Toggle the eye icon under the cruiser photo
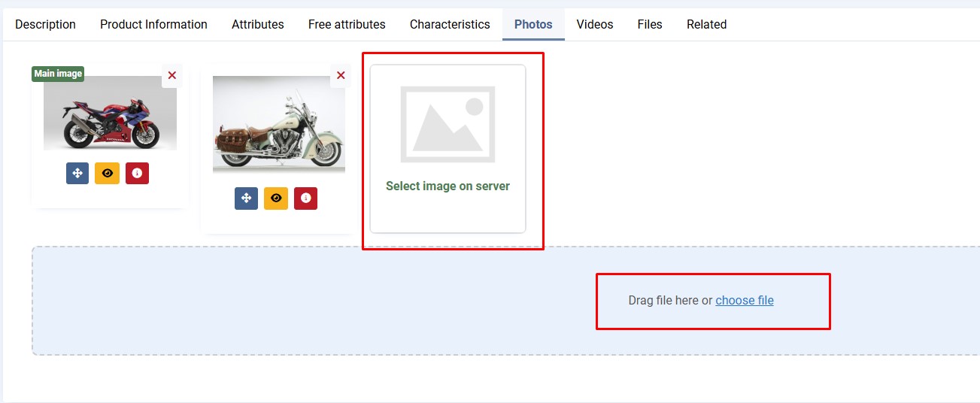The image size is (980, 403). (x=276, y=198)
